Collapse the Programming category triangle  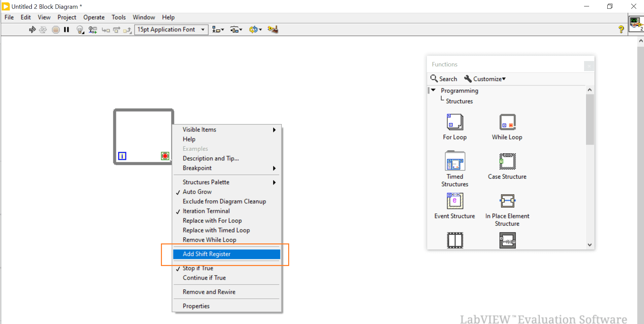pyautogui.click(x=433, y=90)
